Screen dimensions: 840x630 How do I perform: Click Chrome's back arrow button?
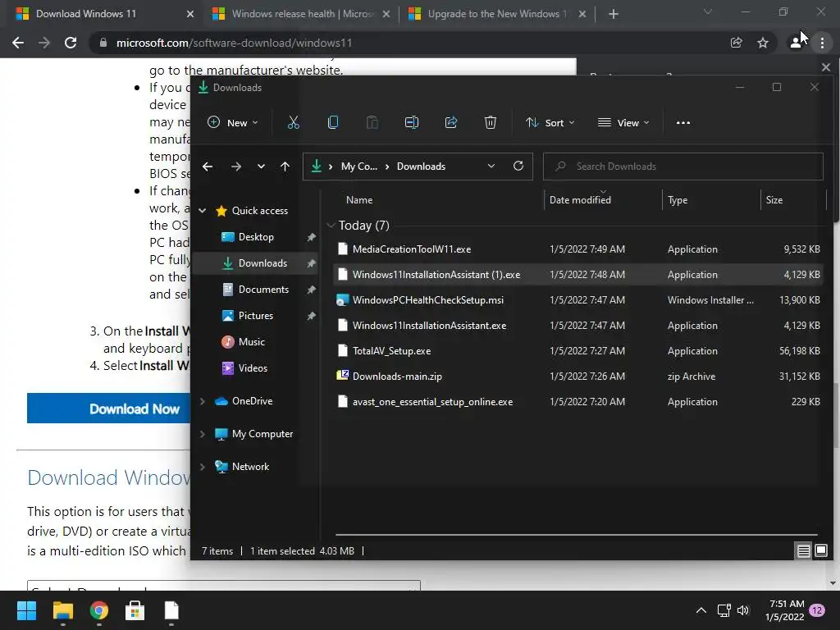pyautogui.click(x=18, y=43)
